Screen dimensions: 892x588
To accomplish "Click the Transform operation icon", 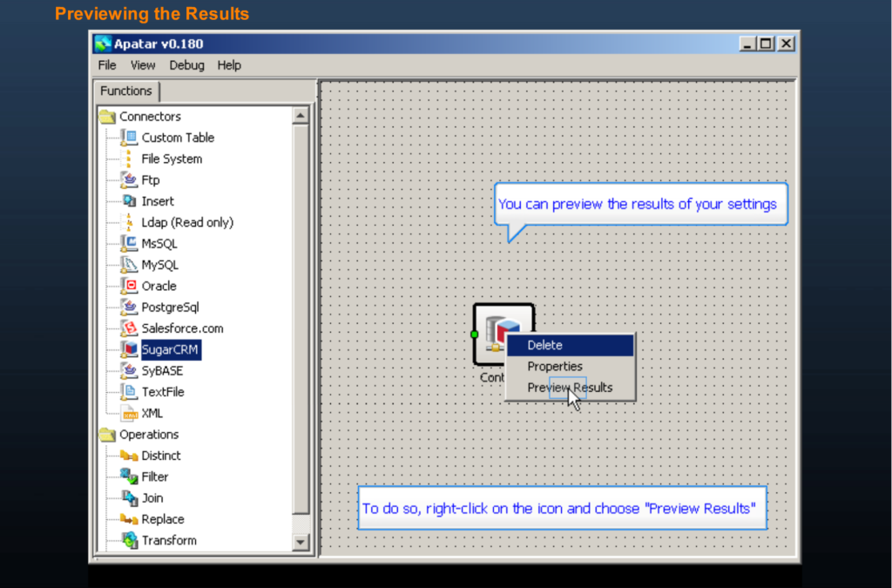I will pos(130,540).
